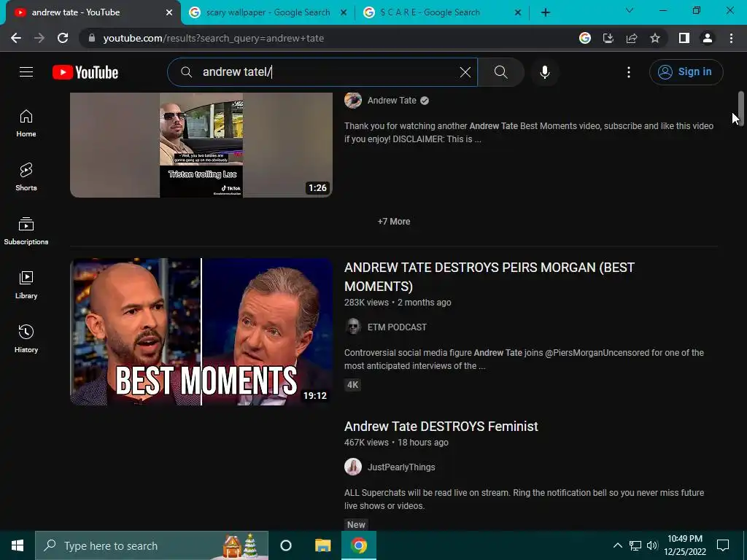Open Chrome three-dot menu

pyautogui.click(x=731, y=38)
